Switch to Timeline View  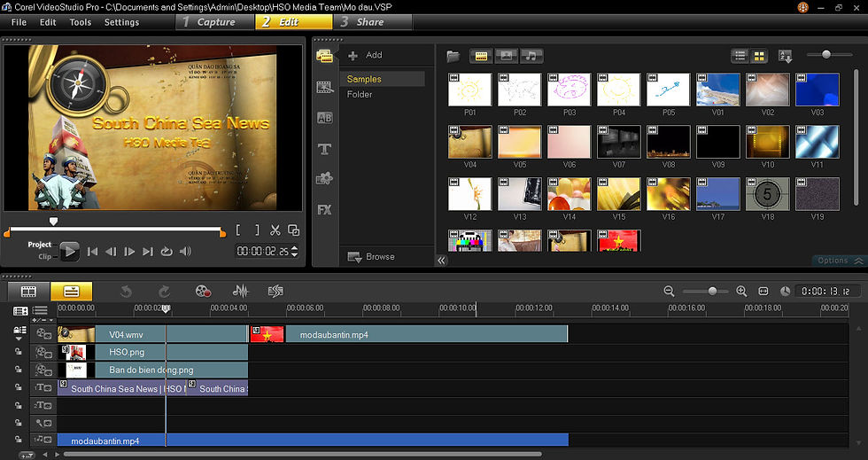click(72, 291)
